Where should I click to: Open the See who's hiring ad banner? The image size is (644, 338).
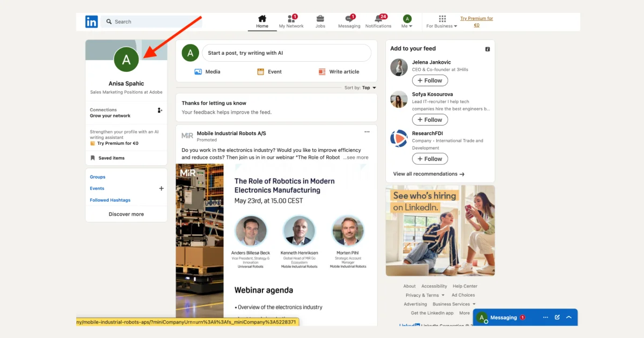[440, 231]
